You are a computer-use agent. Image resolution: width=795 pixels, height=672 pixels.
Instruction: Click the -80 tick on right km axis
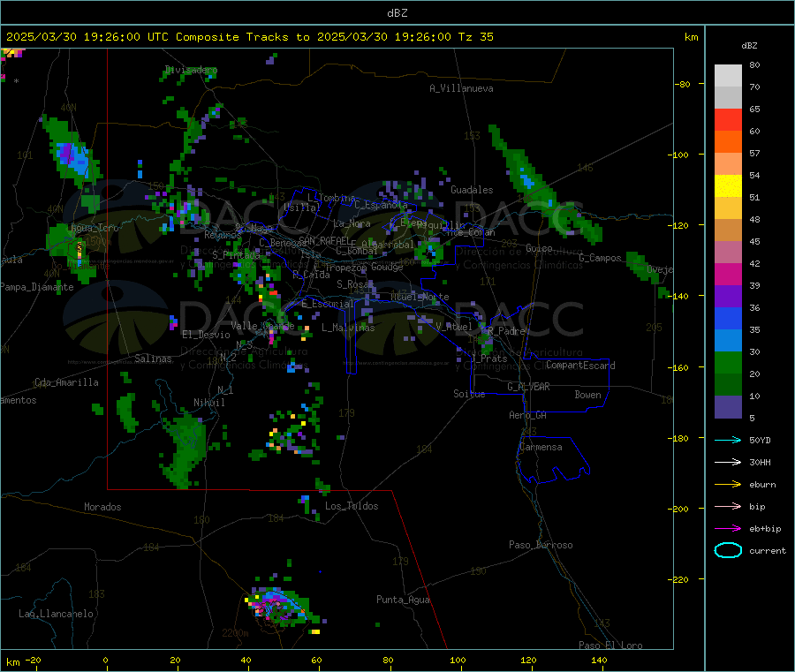683,84
